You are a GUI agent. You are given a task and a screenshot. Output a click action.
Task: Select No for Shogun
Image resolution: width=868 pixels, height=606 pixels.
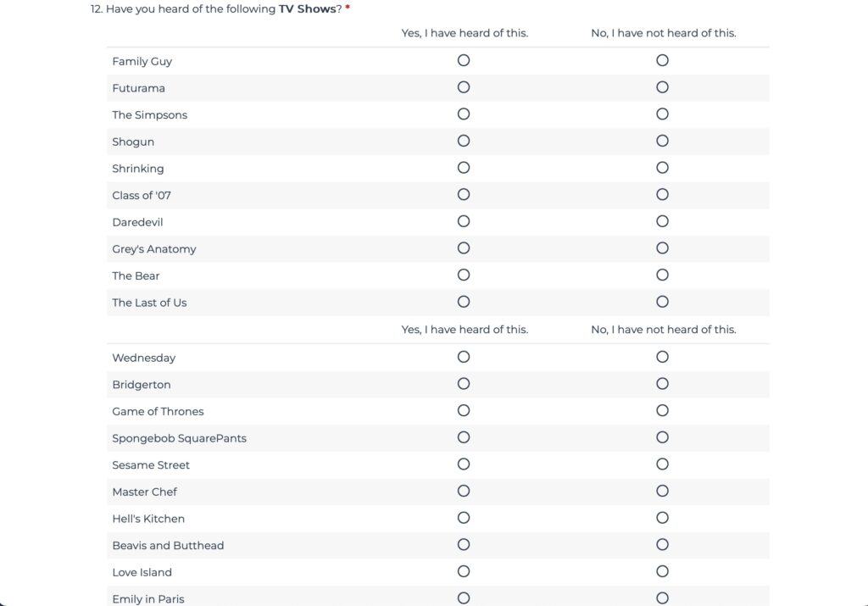(662, 141)
